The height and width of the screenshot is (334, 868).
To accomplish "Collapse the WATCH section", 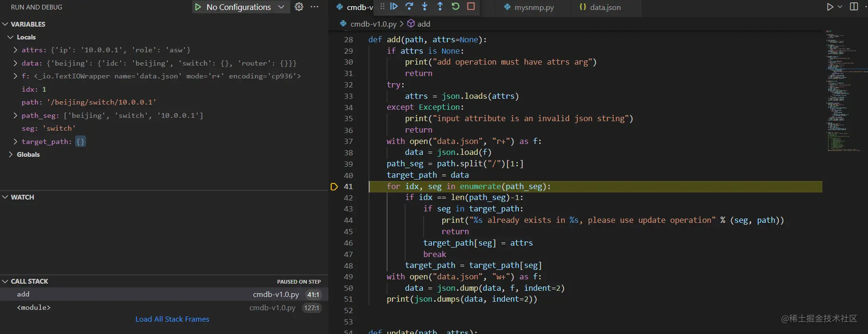I will pos(5,197).
